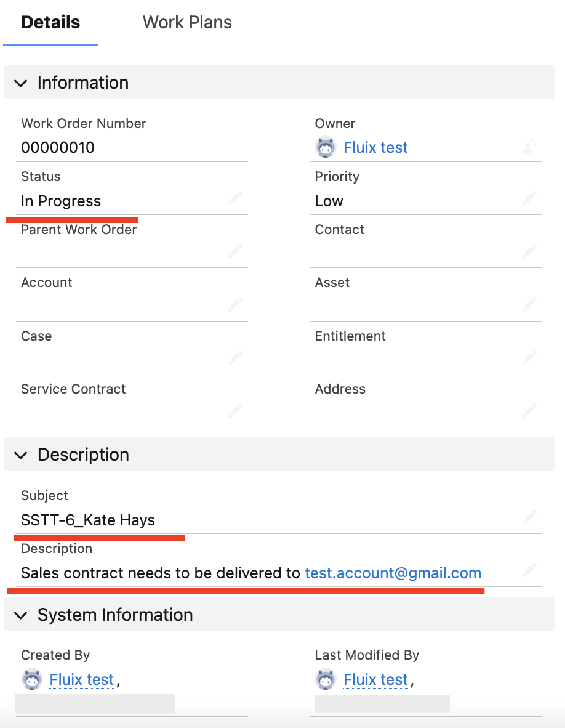Screen dimensions: 565x728
Task: Open the Fluix test owner record link
Action: 375,147
